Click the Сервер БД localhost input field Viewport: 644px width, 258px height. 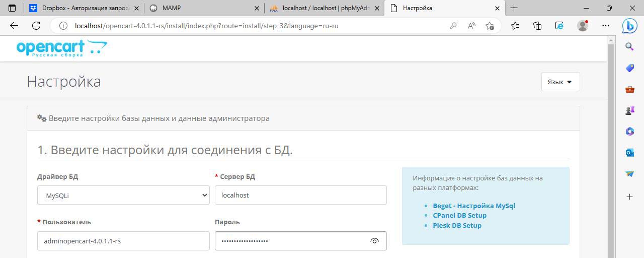[x=300, y=195]
